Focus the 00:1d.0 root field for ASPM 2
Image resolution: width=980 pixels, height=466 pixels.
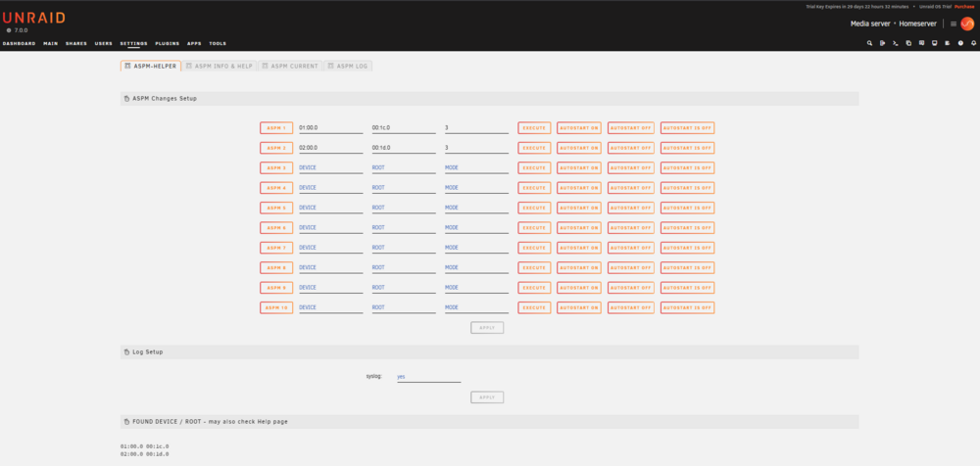(404, 148)
